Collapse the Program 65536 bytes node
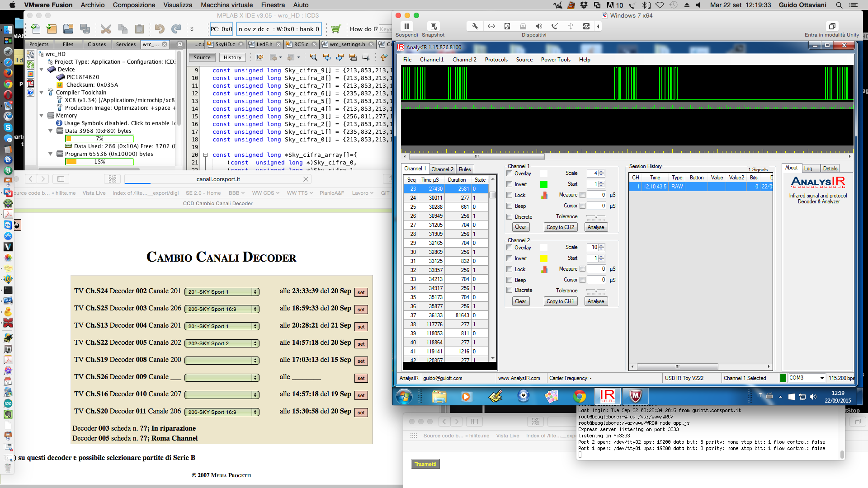The width and height of the screenshot is (868, 488). click(50, 154)
